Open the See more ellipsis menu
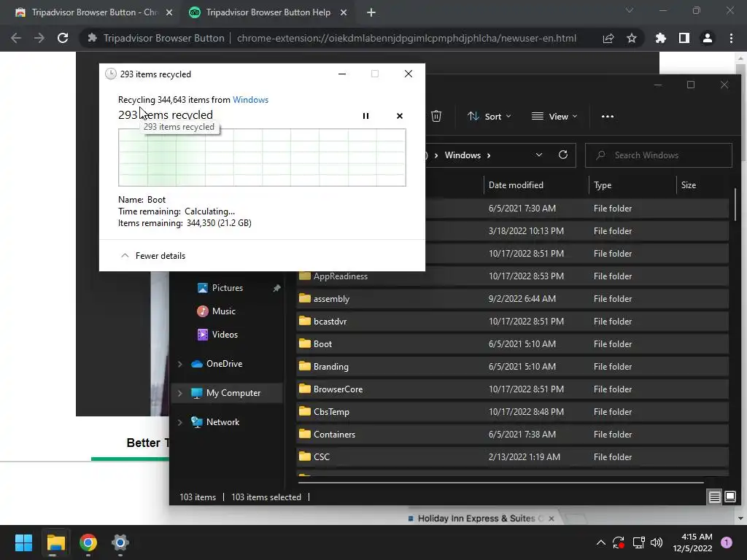Screen dimensions: 747x560 click(608, 116)
